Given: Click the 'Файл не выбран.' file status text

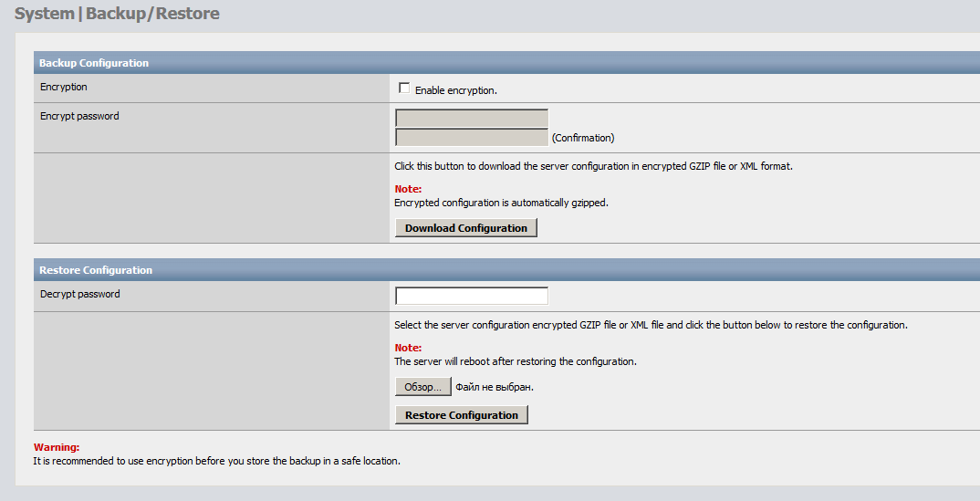Looking at the screenshot, I should (495, 387).
